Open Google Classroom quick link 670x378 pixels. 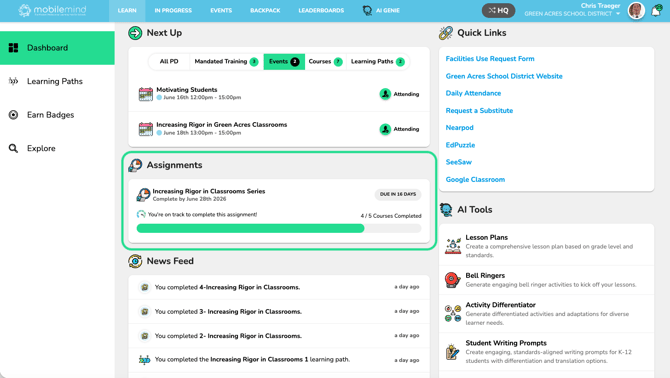pos(475,180)
